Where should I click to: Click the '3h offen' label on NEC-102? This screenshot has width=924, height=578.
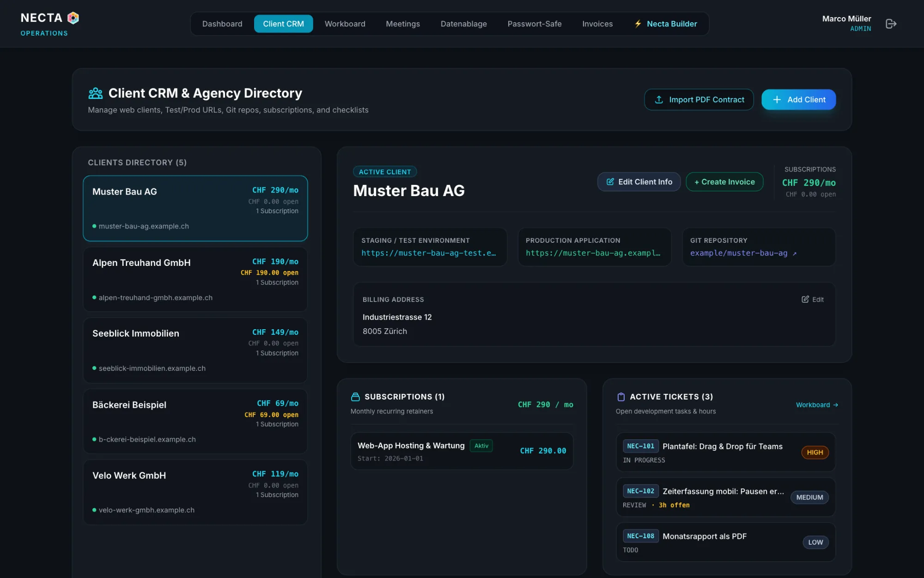coord(674,505)
